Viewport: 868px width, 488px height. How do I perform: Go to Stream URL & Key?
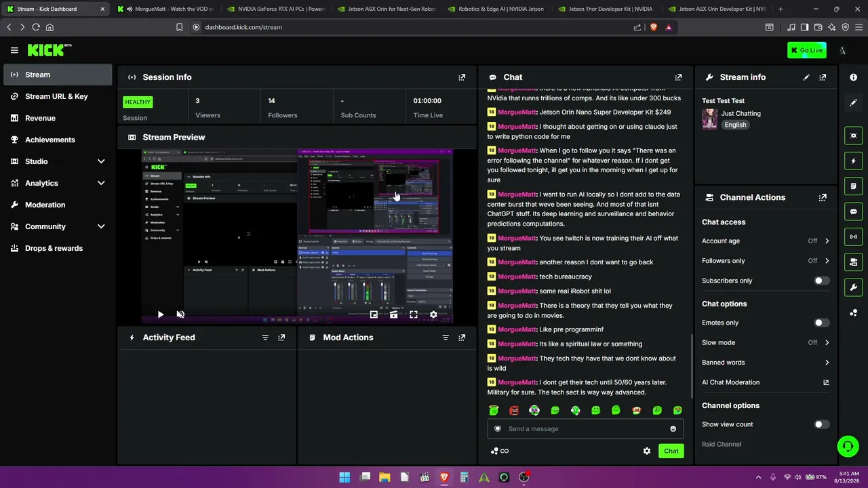(58, 96)
